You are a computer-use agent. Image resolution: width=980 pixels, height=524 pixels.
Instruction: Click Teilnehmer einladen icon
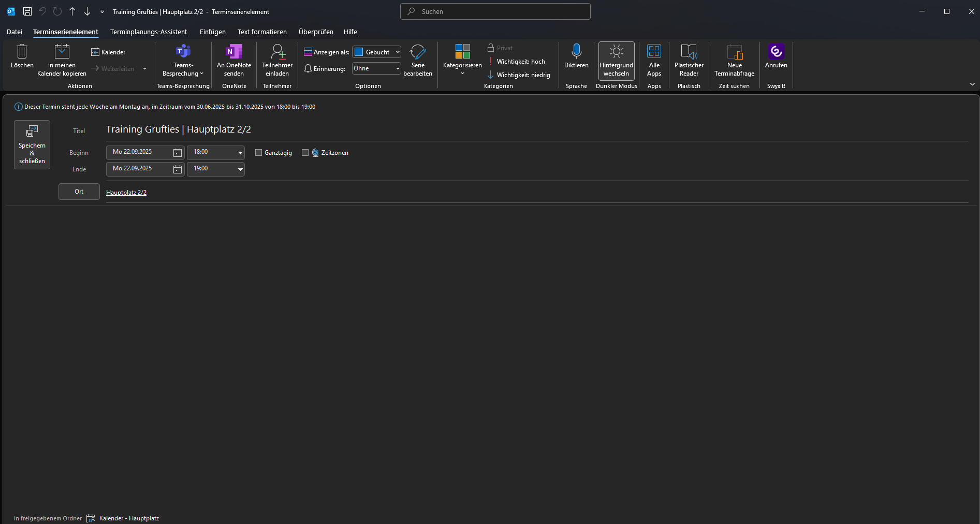(277, 52)
